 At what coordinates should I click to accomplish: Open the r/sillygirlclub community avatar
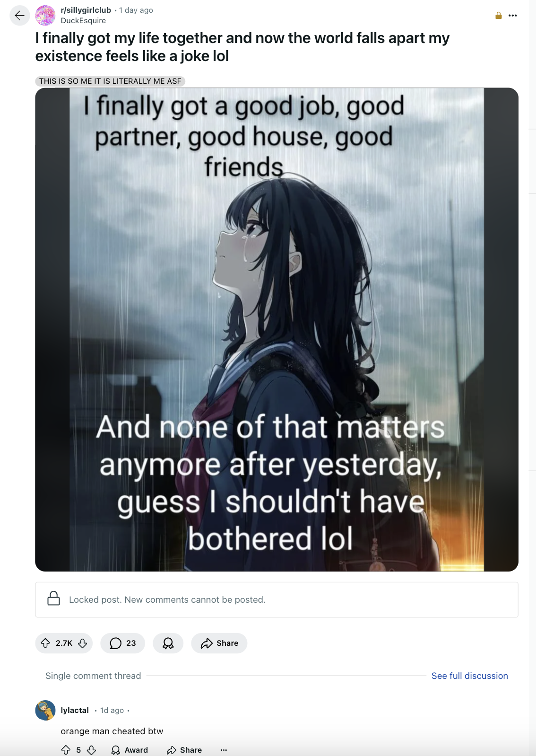[45, 16]
